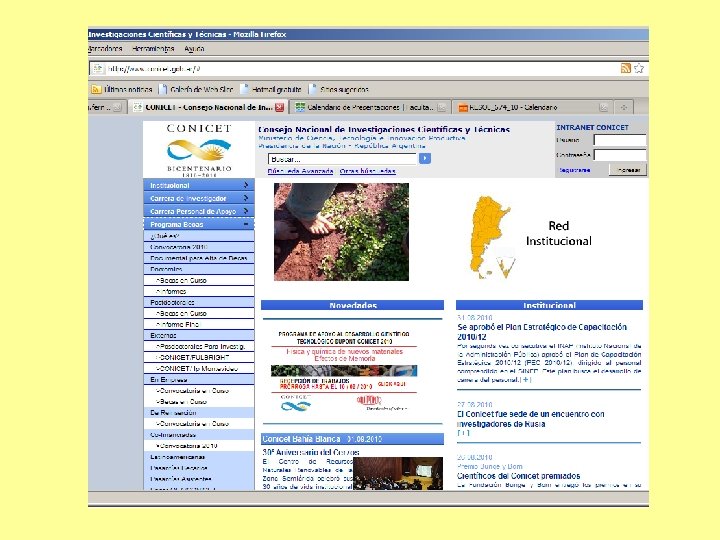Image resolution: width=720 pixels, height=540 pixels.
Task: Open the Cerzos anniversary auditorium photo
Action: [x=398, y=473]
